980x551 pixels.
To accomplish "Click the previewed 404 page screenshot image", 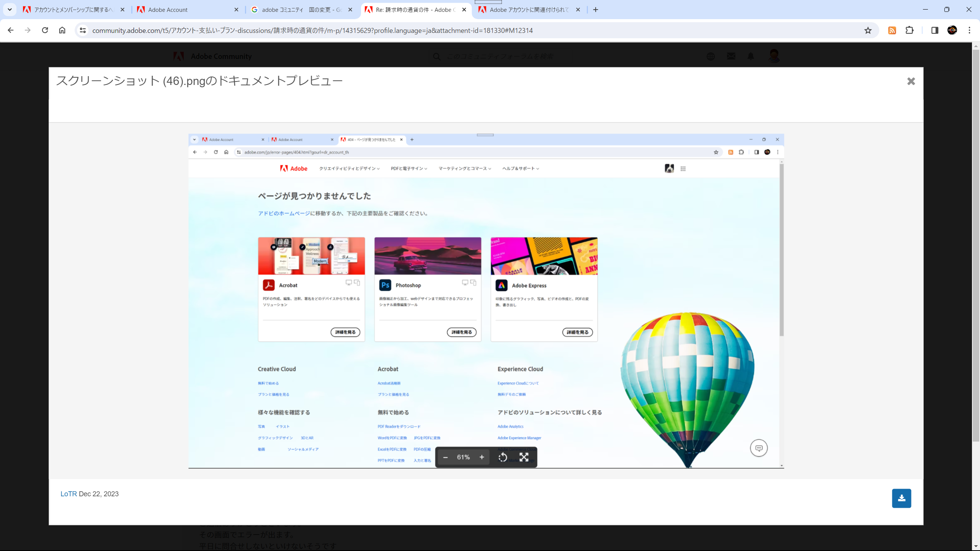I will point(486,301).
